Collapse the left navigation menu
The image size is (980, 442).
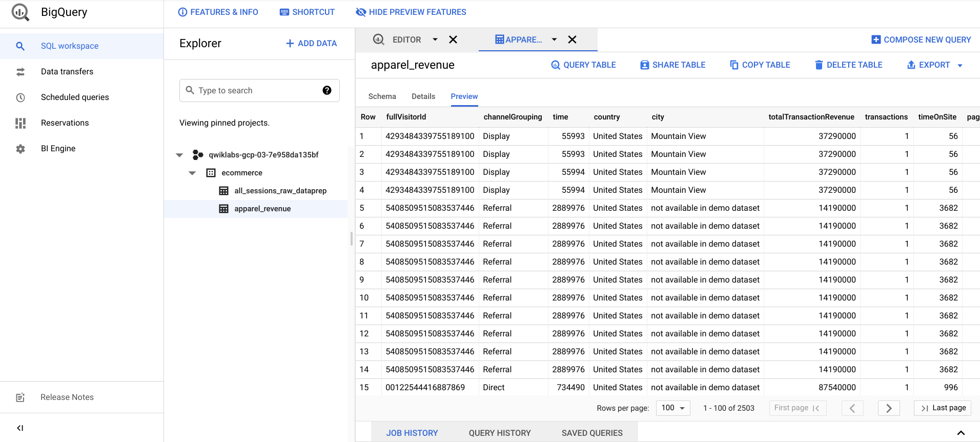pyautogui.click(x=20, y=428)
